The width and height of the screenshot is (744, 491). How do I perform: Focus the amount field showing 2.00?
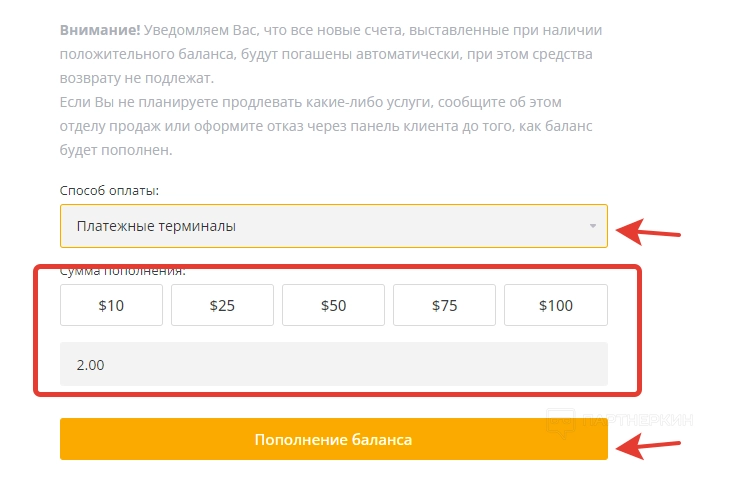(333, 365)
